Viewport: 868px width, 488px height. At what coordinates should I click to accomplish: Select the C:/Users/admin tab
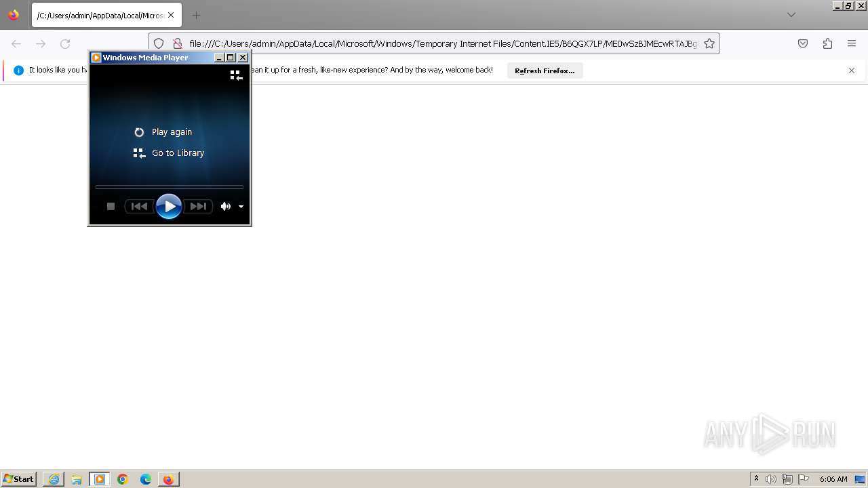(106, 15)
